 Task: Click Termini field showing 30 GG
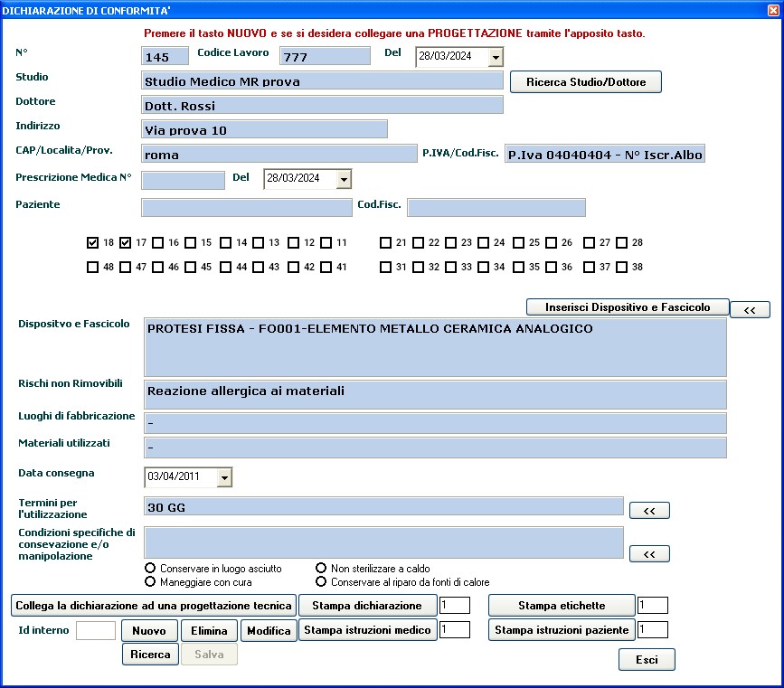tap(383, 506)
